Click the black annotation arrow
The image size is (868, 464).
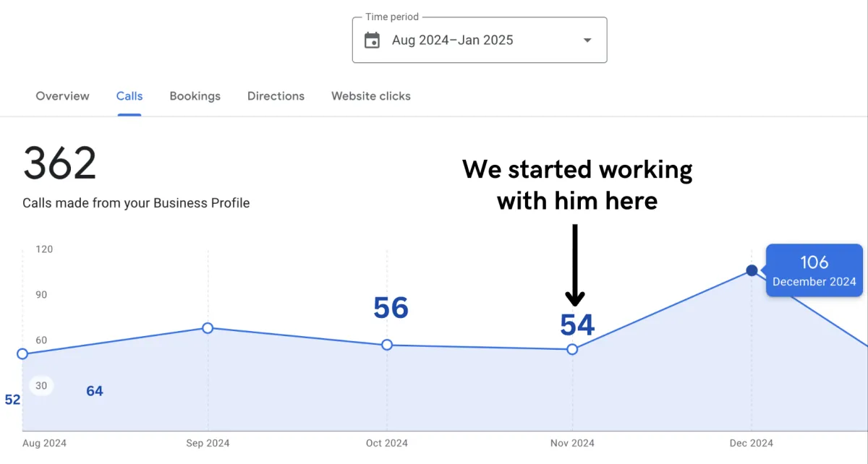point(575,265)
